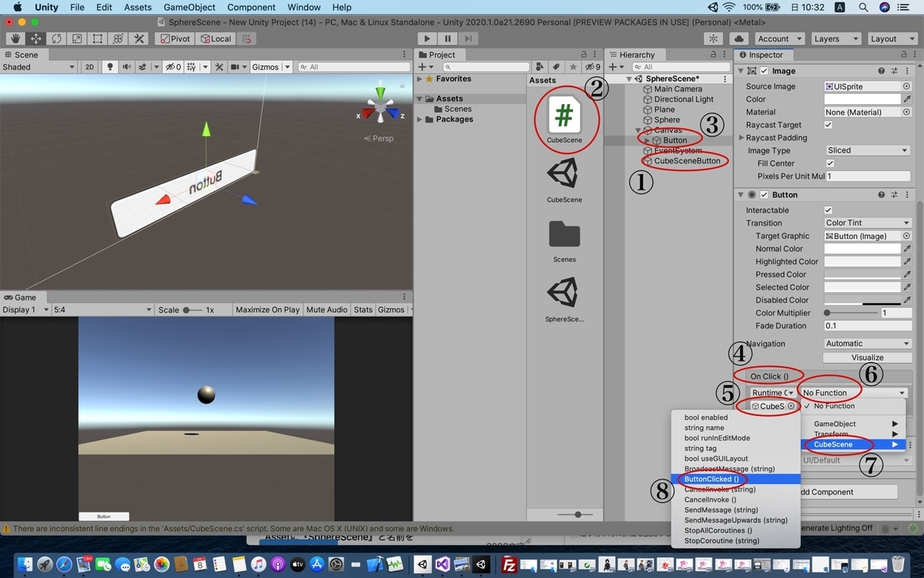Select the Rotate tool
The height and width of the screenshot is (578, 924).
point(56,39)
